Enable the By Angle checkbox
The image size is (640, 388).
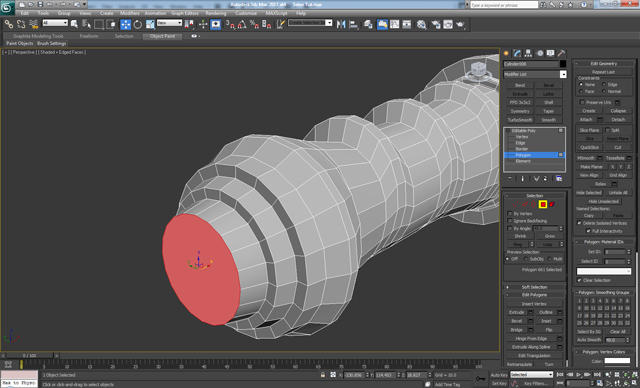coord(510,228)
